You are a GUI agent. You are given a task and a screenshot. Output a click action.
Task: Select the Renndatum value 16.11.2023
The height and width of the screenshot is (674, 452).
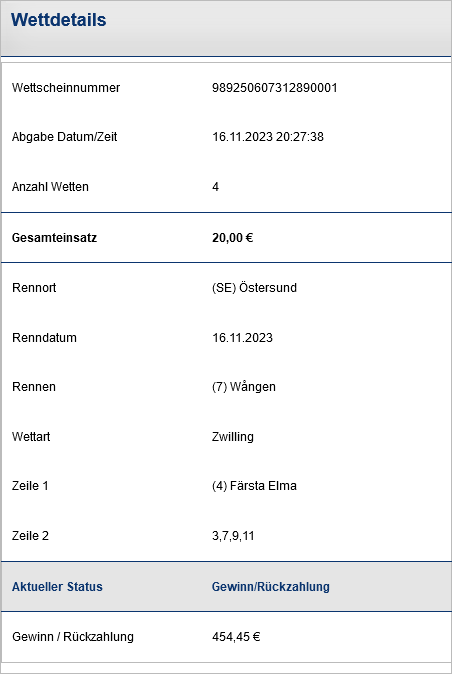pyautogui.click(x=242, y=337)
